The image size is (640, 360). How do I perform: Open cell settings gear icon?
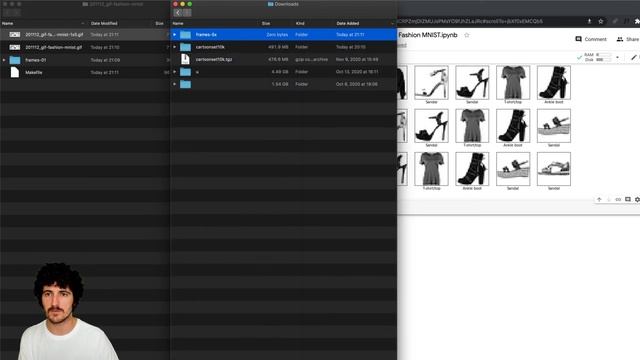tap(637, 200)
